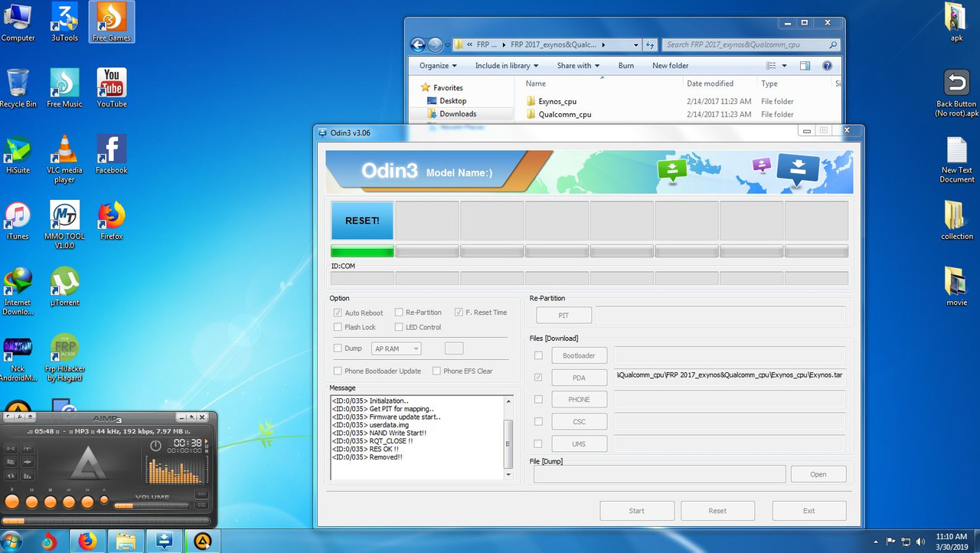Launch iTunes from the desktop
The width and height of the screenshot is (980, 553).
click(x=18, y=220)
